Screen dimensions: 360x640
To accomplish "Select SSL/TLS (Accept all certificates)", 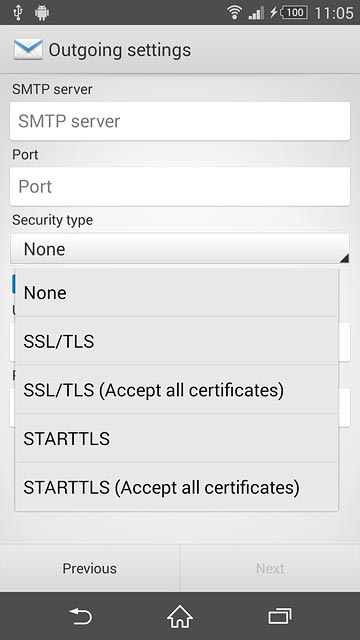I will click(176, 390).
